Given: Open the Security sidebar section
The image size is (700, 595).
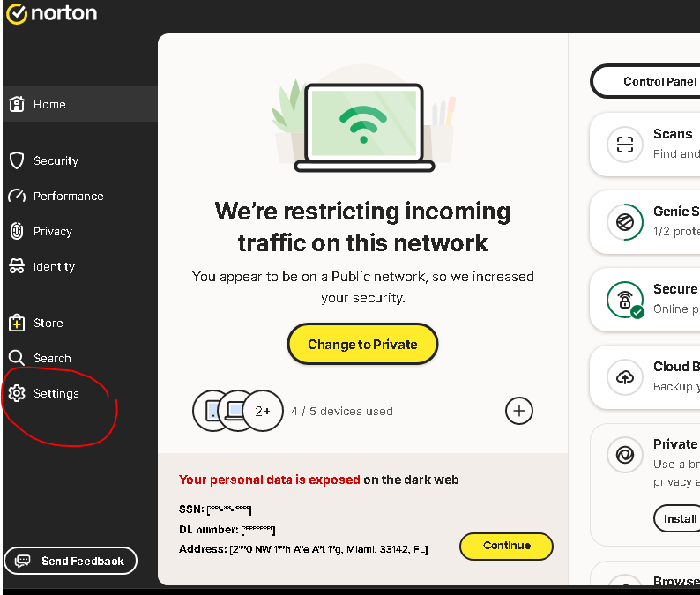Looking at the screenshot, I should 56,160.
